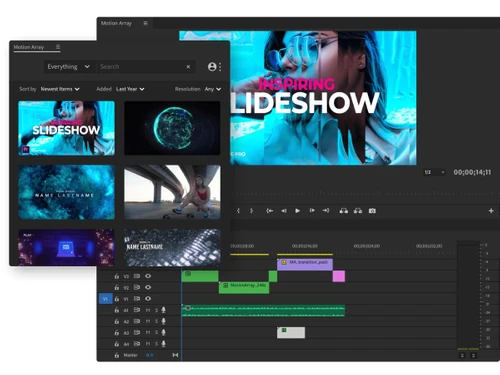The width and height of the screenshot is (500, 375).
Task: Select the MA_transition_pack purple clip
Action: (305, 264)
